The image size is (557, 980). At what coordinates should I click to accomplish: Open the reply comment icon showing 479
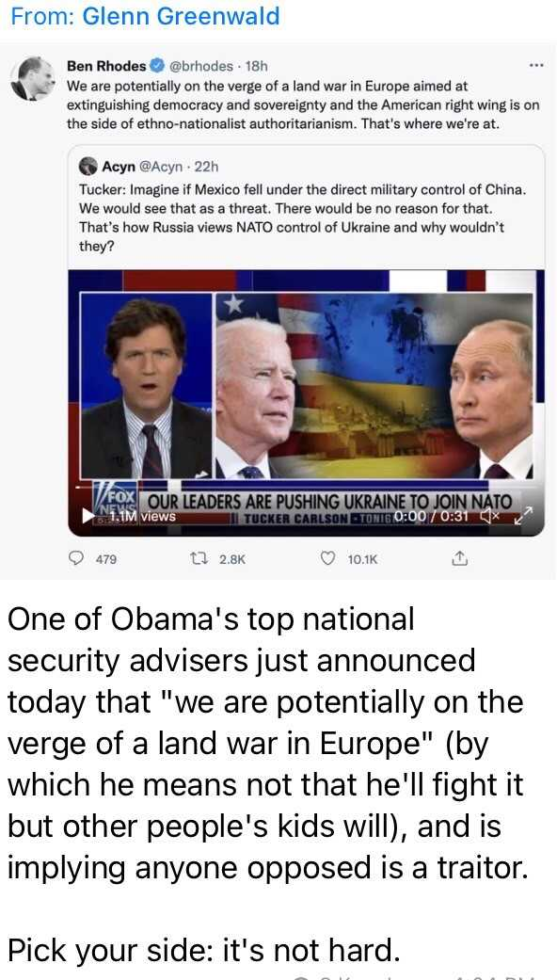[75, 559]
